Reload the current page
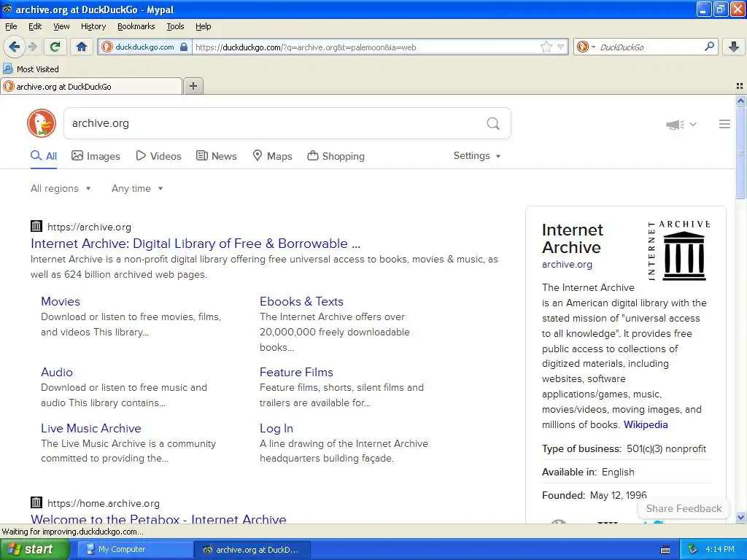The width and height of the screenshot is (747, 560). pos(55,47)
